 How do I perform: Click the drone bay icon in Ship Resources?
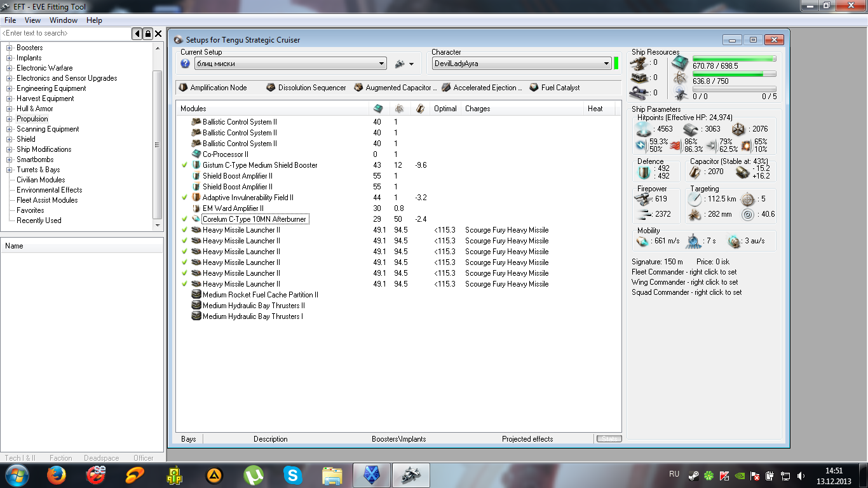tap(679, 93)
